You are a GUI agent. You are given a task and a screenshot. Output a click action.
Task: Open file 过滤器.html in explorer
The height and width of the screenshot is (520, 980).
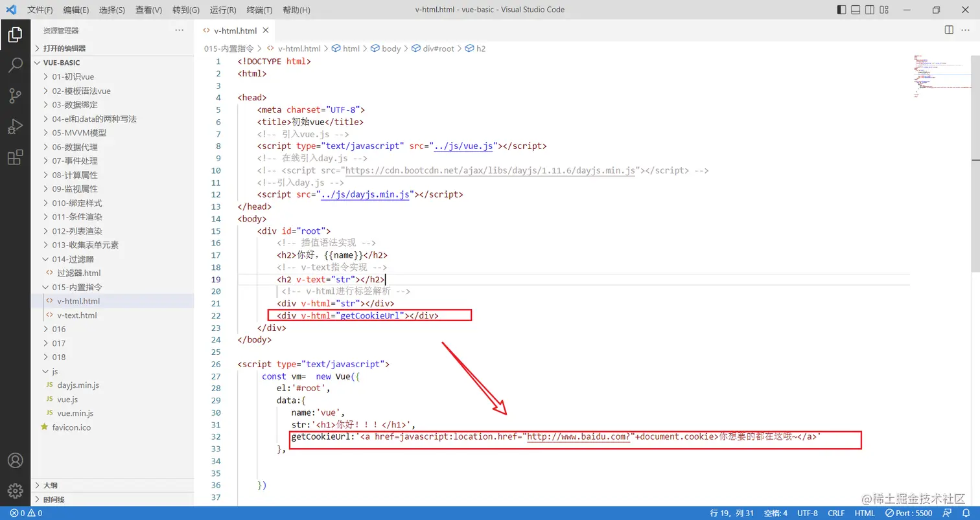coord(113,273)
